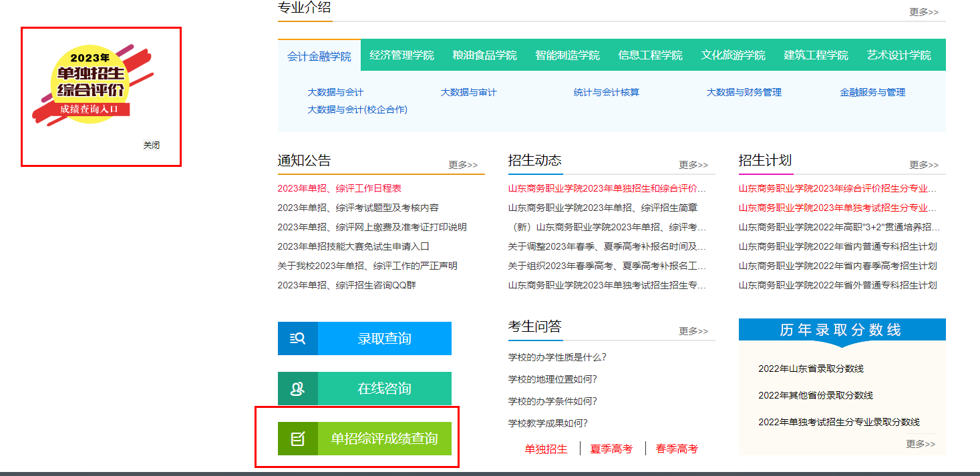The image size is (980, 476).
Task: Open the 大数据与会计 major link
Action: click(335, 92)
